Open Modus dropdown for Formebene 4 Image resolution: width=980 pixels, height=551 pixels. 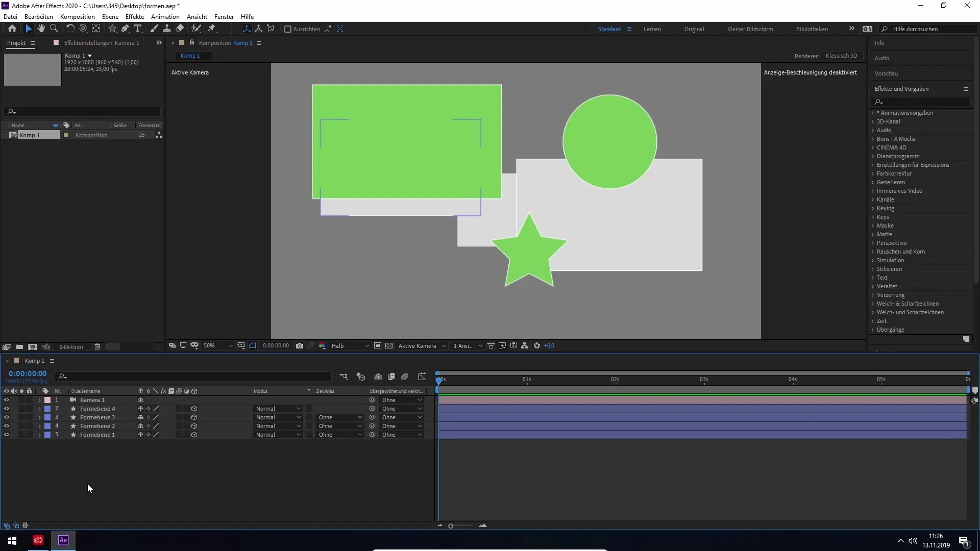278,409
